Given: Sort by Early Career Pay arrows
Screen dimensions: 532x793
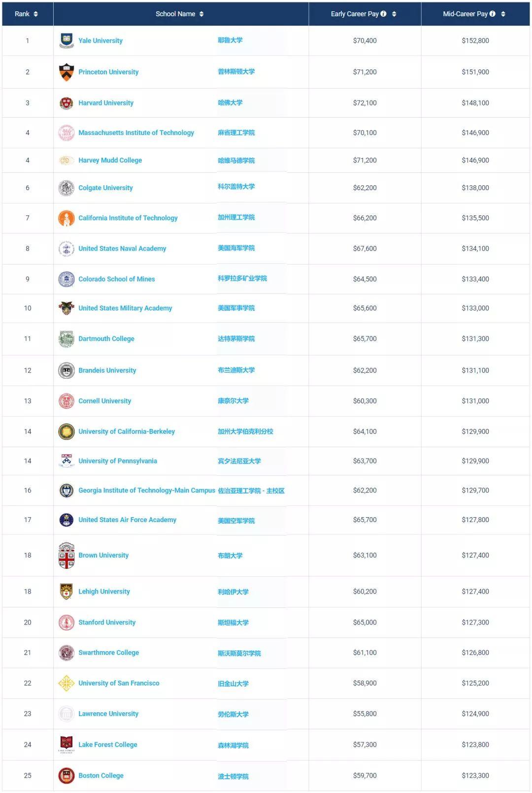Looking at the screenshot, I should (x=394, y=14).
